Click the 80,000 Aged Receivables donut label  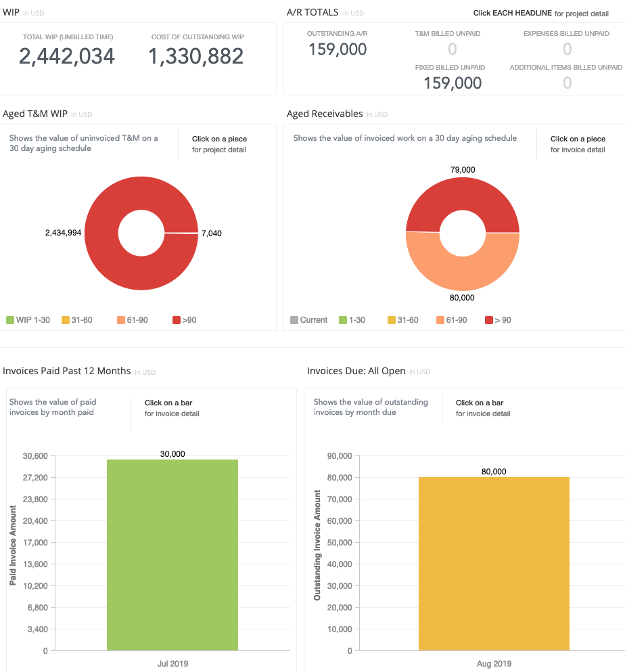tap(462, 298)
